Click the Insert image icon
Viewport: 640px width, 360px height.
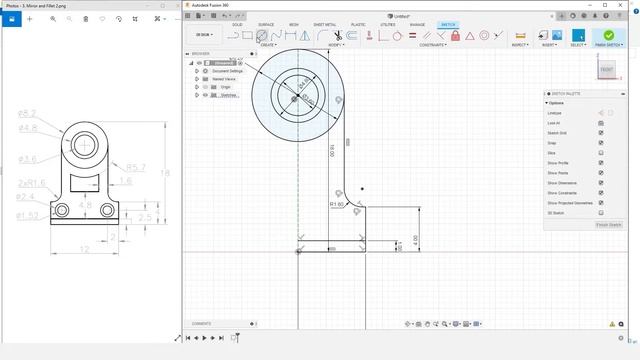(557, 36)
